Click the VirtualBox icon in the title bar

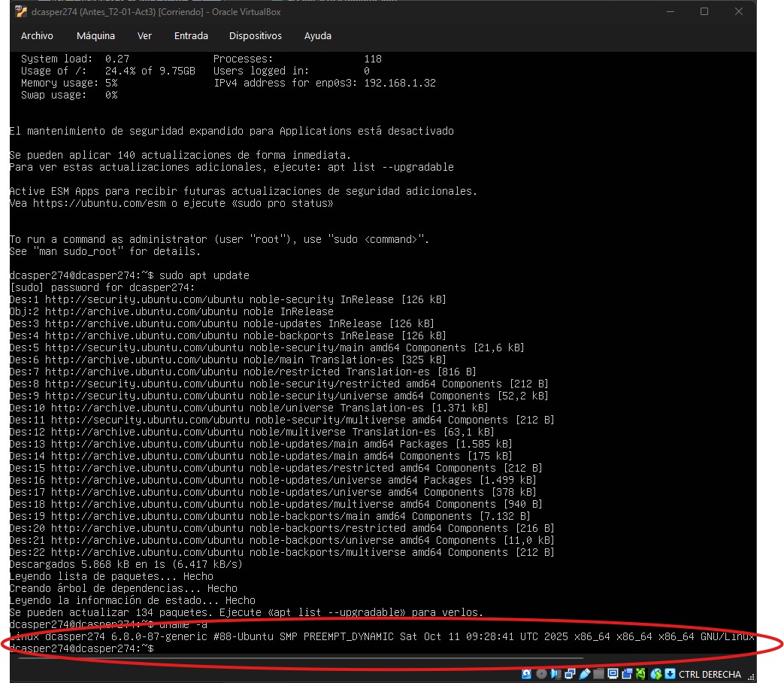(x=21, y=11)
